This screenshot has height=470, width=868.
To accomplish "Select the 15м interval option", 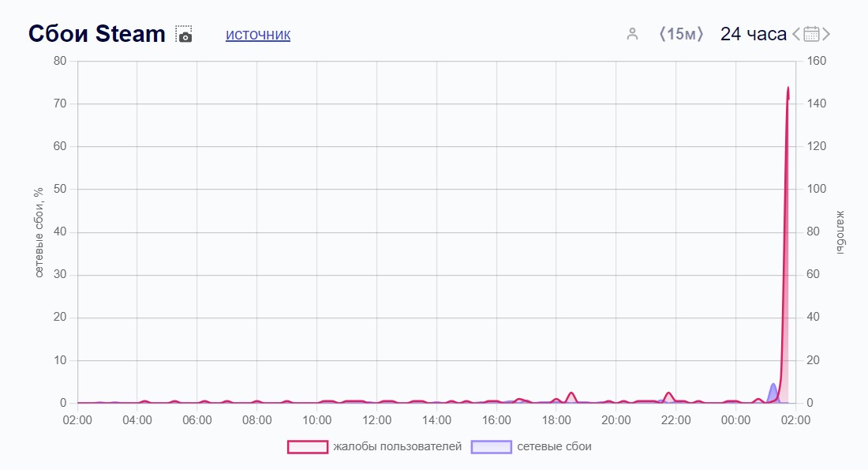I will 681,35.
